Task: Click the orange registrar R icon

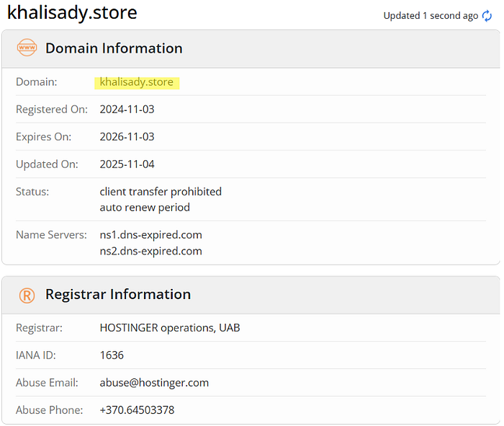Action: pos(27,295)
